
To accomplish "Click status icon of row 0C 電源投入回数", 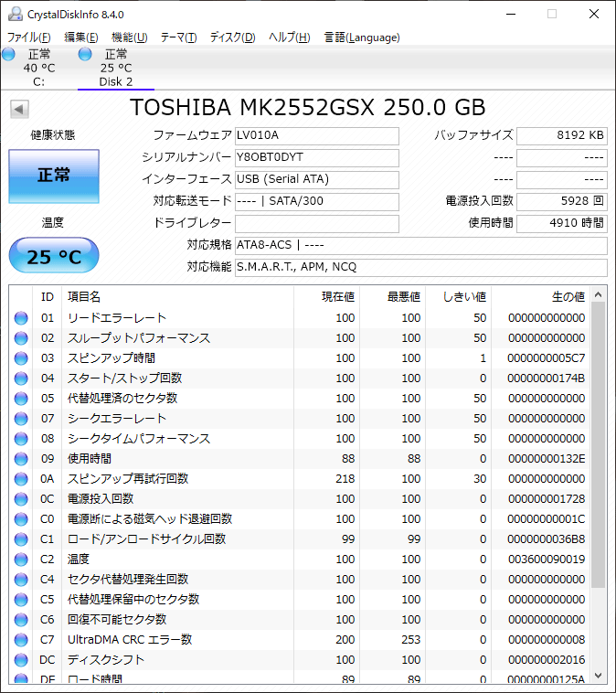I will click(x=21, y=499).
